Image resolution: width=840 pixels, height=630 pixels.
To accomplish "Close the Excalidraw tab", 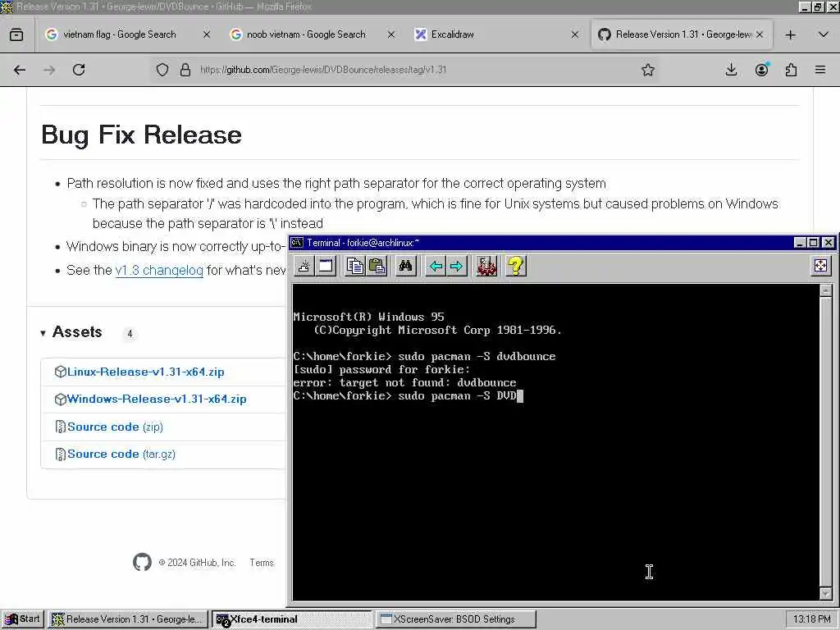I will click(x=575, y=34).
